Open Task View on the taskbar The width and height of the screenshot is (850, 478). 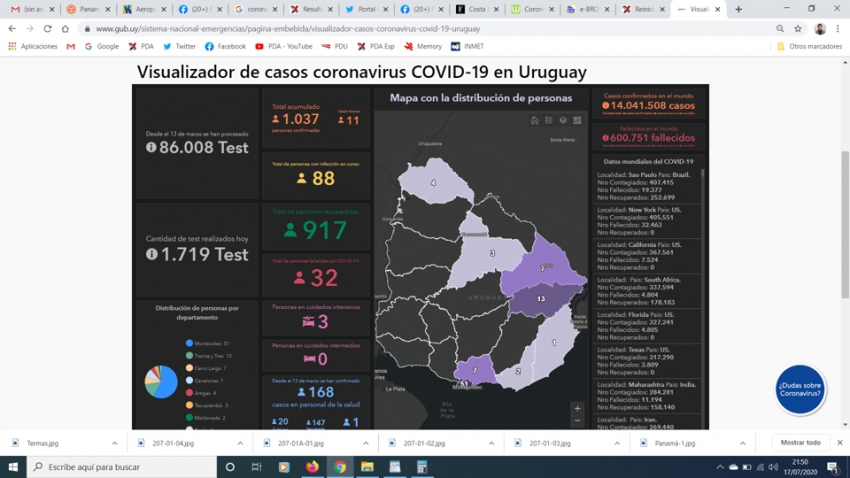coord(256,467)
